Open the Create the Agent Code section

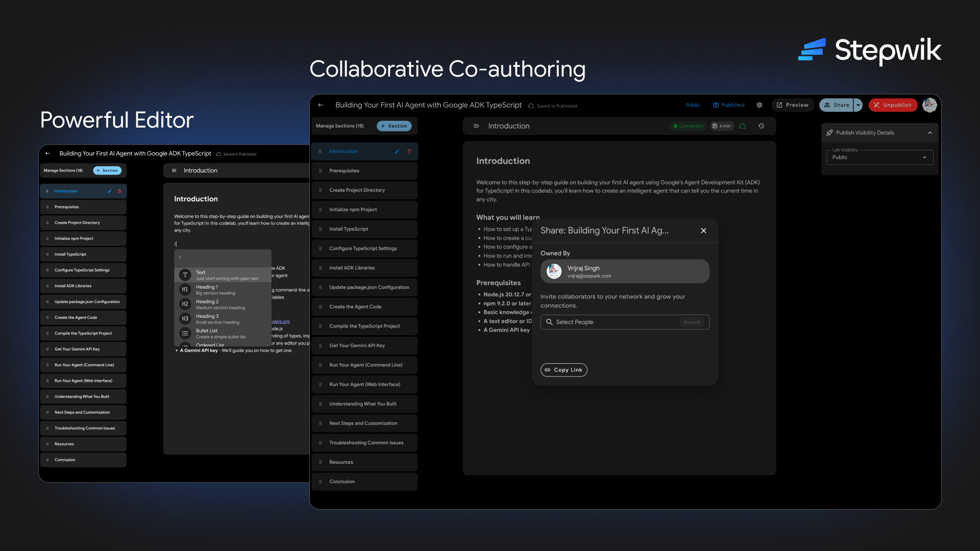[x=355, y=307]
